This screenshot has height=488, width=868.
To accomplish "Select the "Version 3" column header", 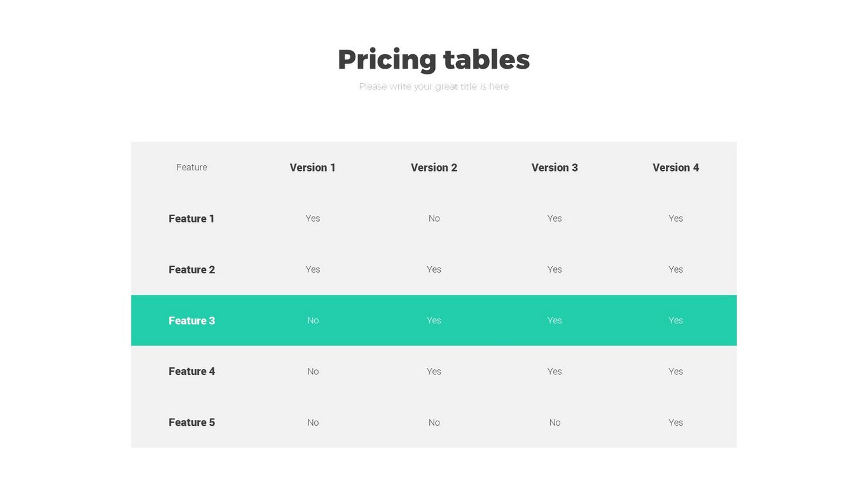I will pos(555,168).
